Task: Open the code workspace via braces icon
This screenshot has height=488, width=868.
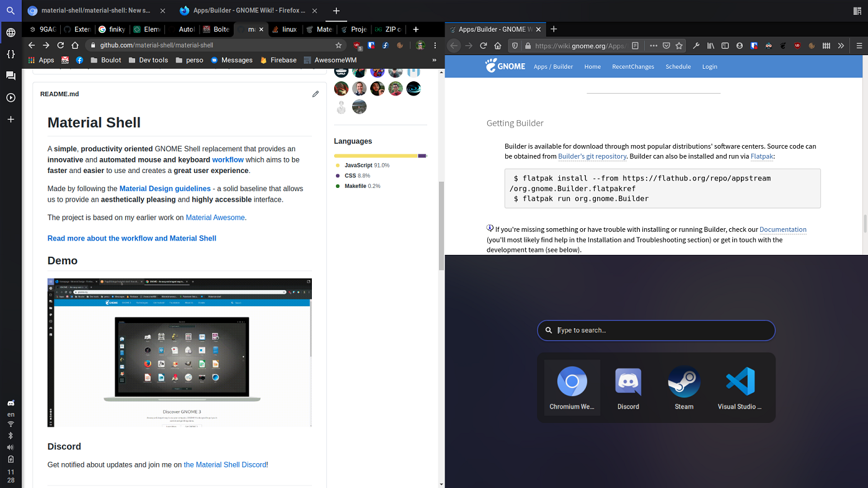Action: 11,55
